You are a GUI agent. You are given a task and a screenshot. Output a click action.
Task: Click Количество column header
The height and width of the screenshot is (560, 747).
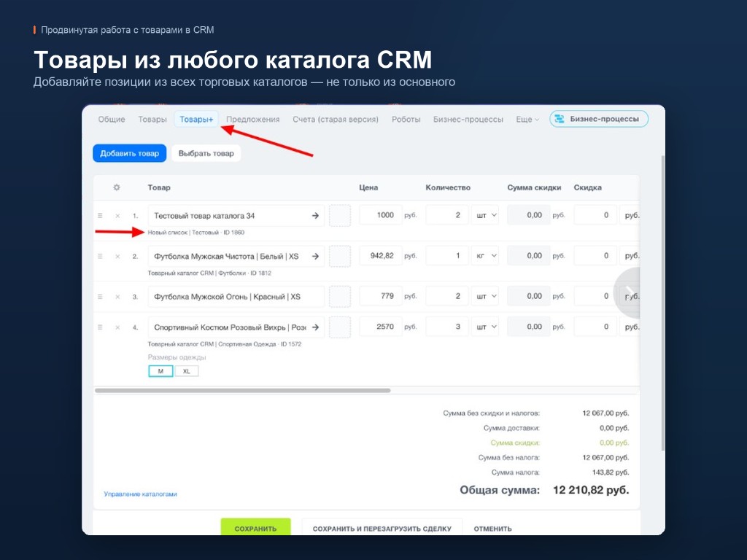[448, 187]
